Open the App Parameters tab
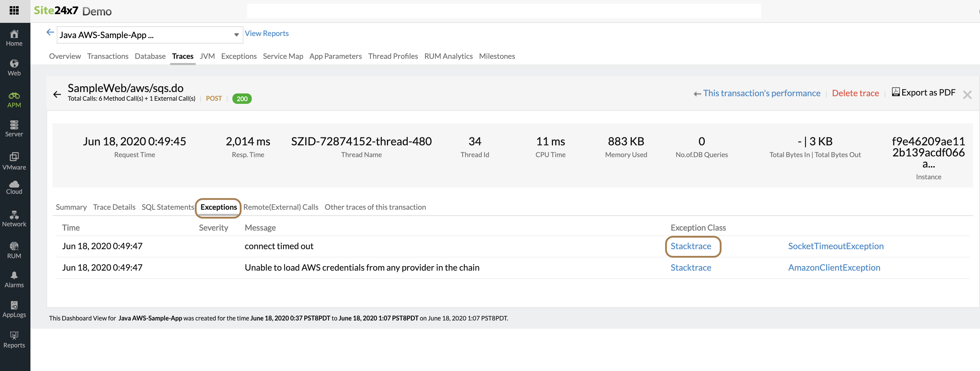The image size is (980, 371). (x=335, y=56)
